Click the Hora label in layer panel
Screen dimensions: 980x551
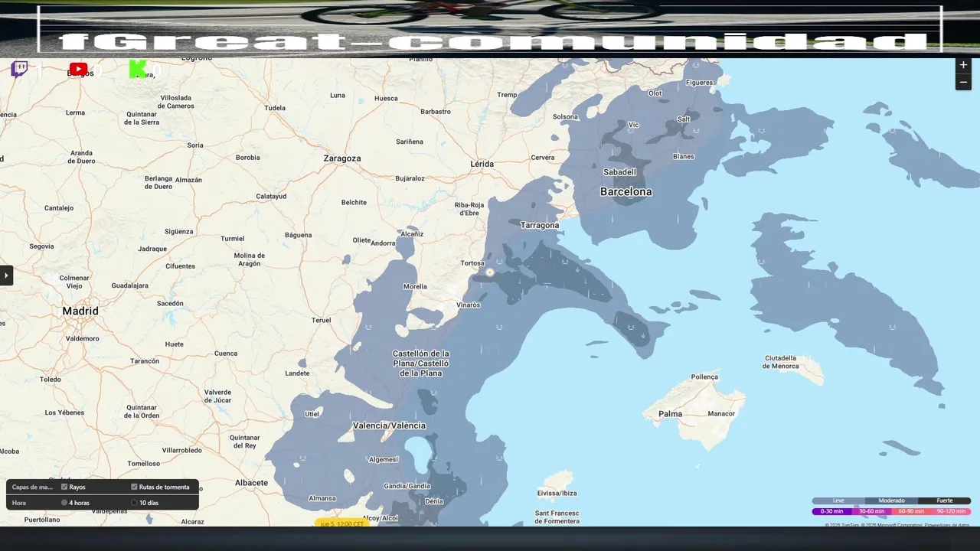[x=19, y=503]
